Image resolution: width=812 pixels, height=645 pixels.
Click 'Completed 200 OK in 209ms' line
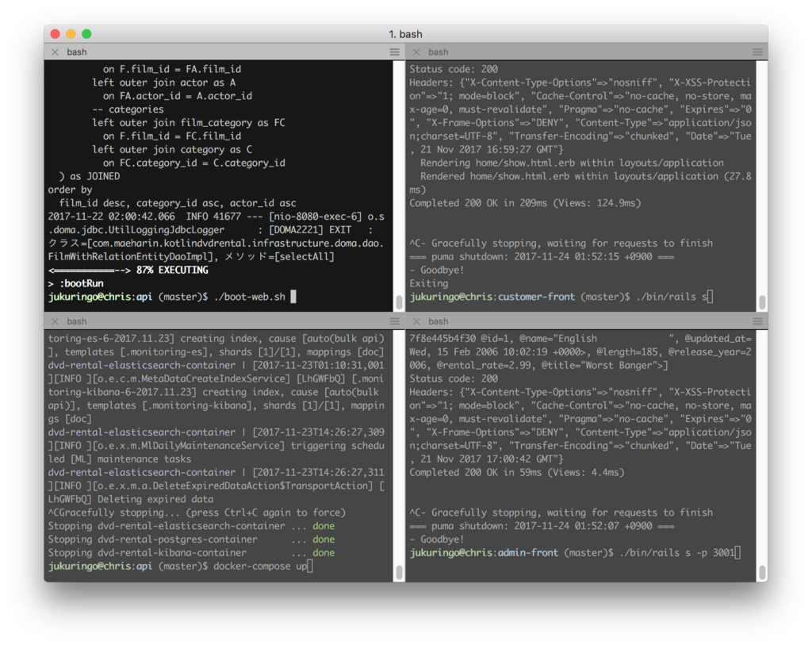pyautogui.click(x=525, y=203)
